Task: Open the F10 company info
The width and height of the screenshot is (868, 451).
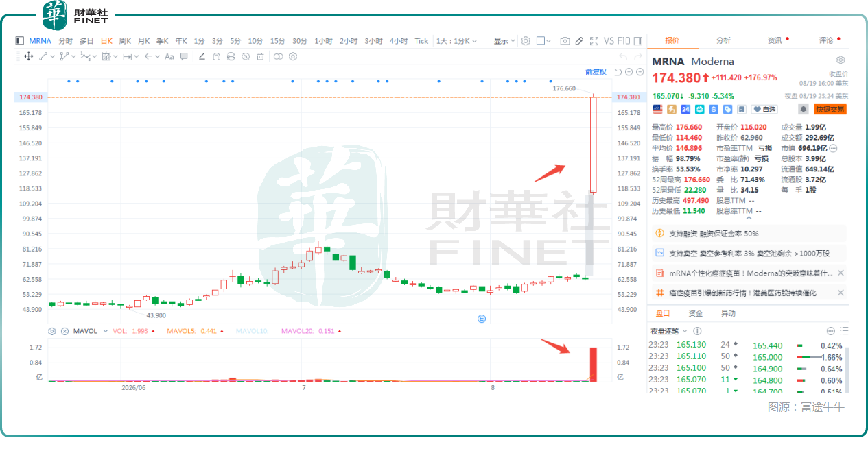Action: tap(623, 40)
